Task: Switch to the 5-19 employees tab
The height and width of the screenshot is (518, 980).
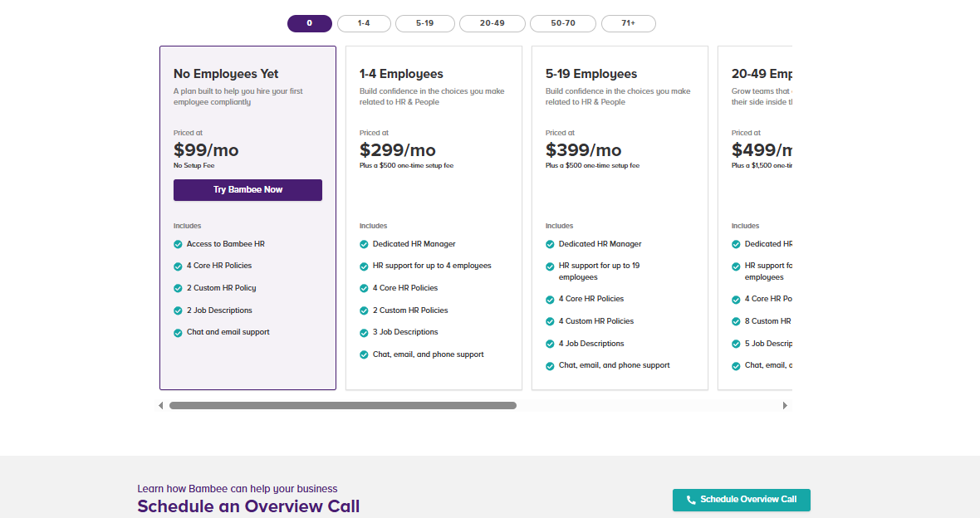Action: (x=424, y=23)
